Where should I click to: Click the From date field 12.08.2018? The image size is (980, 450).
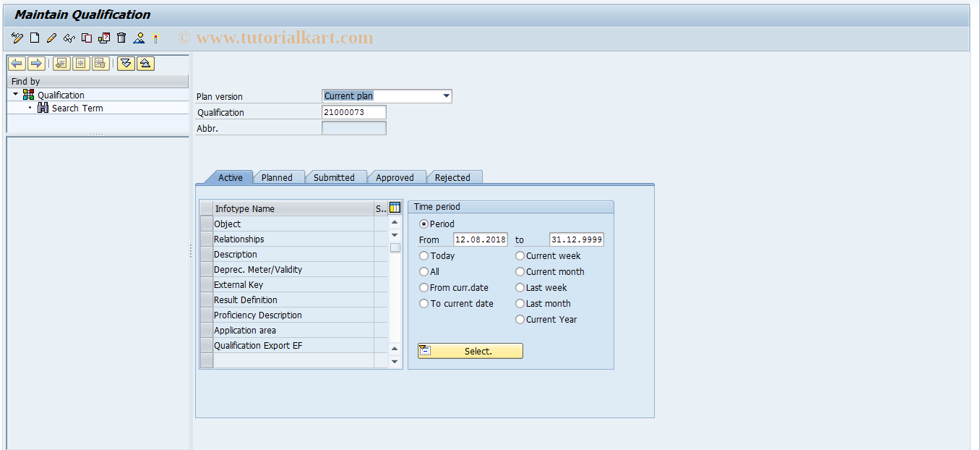[x=481, y=239]
